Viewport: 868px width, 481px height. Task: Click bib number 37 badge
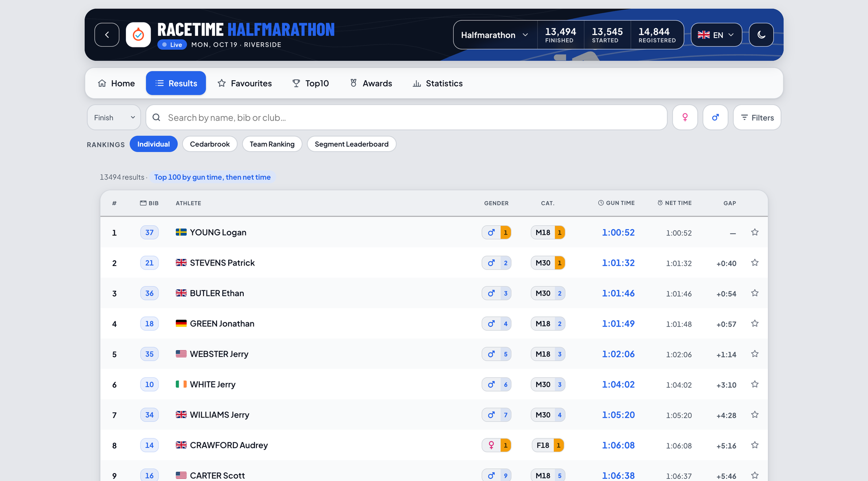click(149, 232)
